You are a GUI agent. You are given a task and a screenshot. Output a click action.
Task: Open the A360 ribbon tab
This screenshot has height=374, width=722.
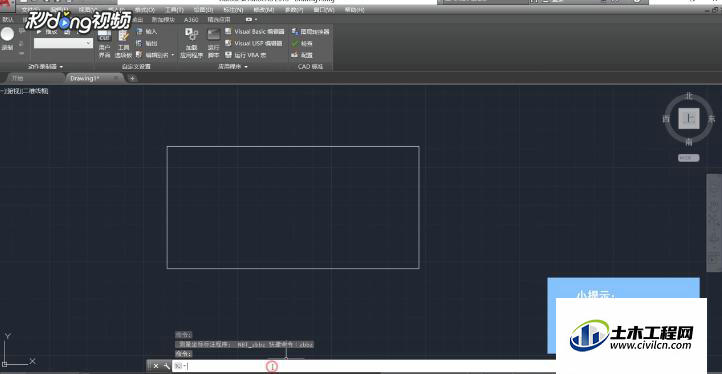191,20
